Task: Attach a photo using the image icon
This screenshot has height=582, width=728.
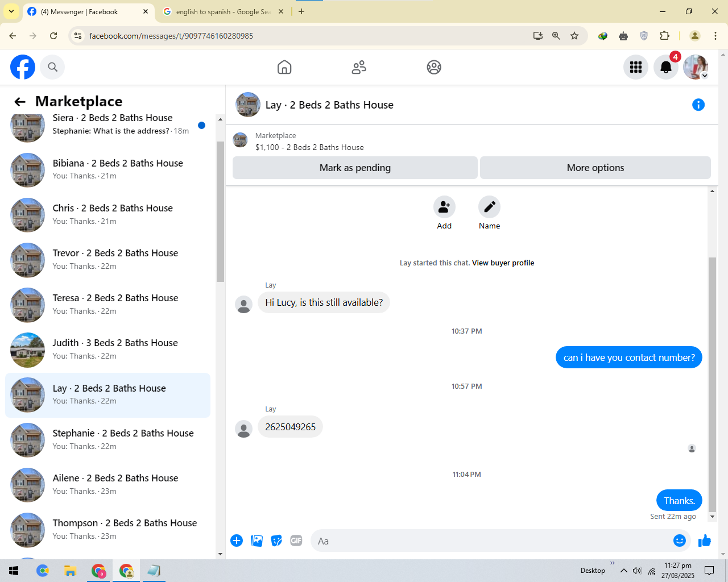Action: [x=257, y=541]
